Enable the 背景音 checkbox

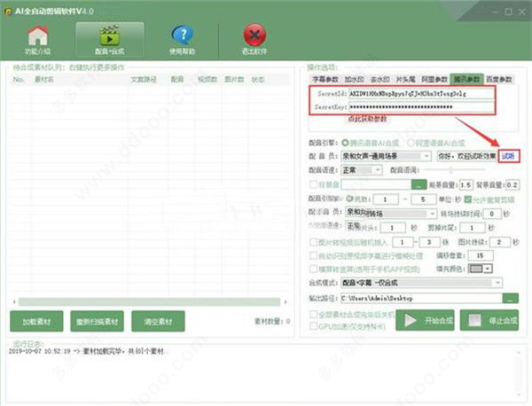pyautogui.click(x=313, y=184)
